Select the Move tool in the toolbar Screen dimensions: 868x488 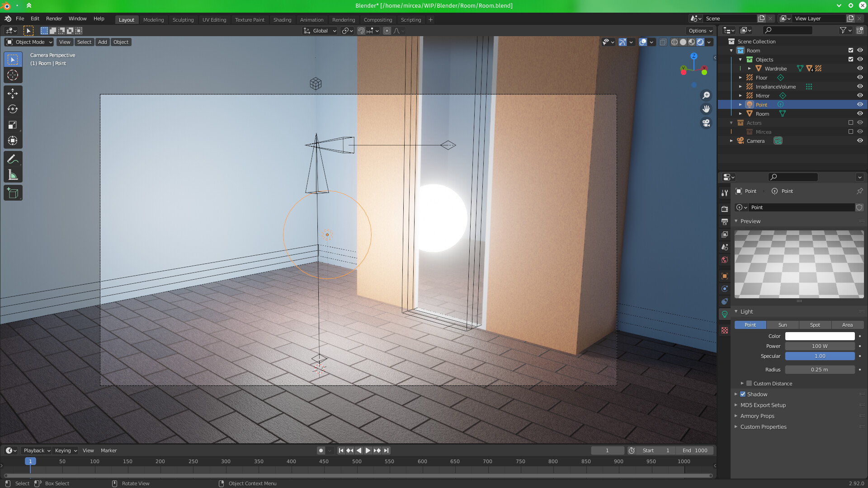coord(13,93)
